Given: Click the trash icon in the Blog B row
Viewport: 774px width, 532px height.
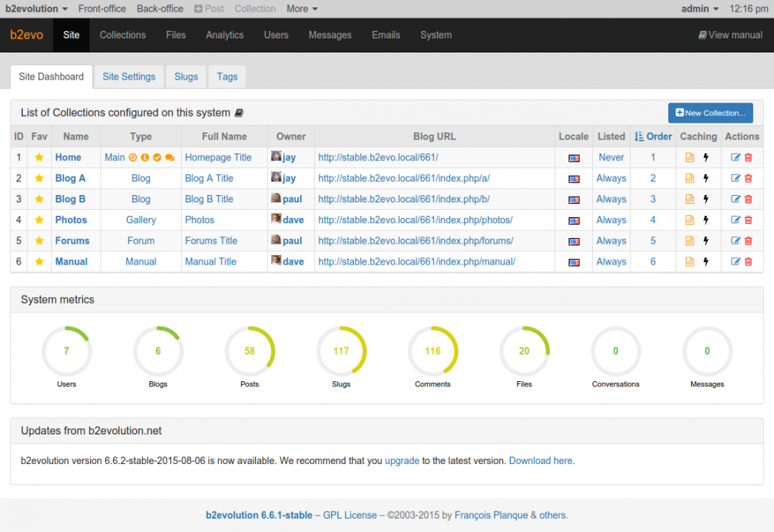Looking at the screenshot, I should 748,199.
